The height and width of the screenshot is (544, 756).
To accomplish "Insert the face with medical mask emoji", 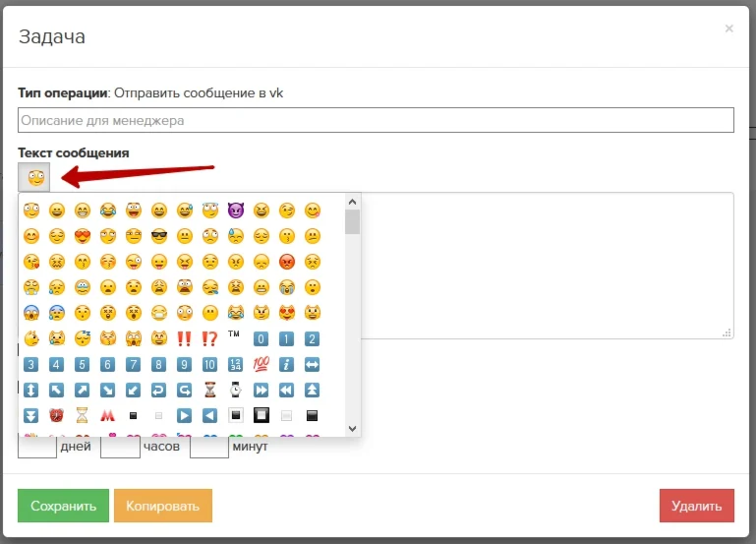I will 159,313.
